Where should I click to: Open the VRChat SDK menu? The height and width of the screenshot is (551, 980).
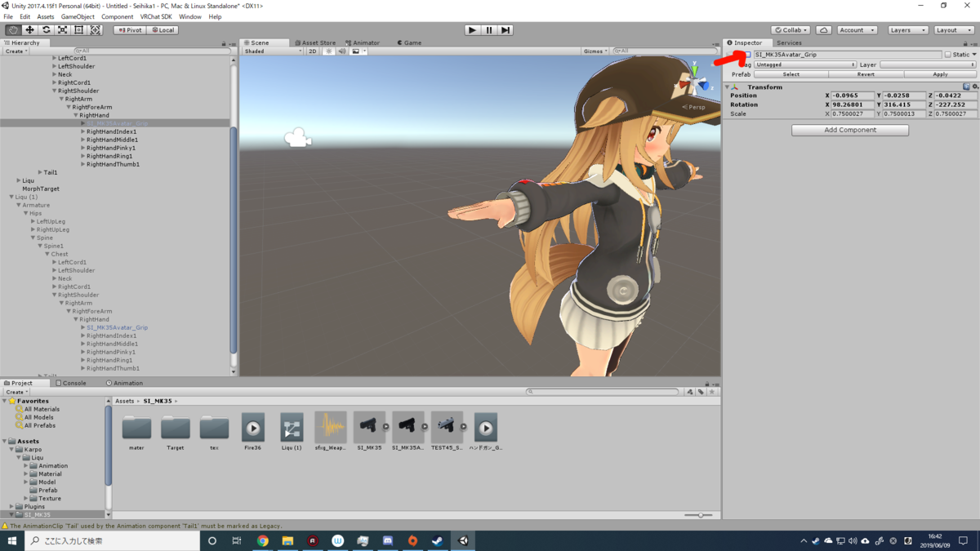[x=156, y=16]
